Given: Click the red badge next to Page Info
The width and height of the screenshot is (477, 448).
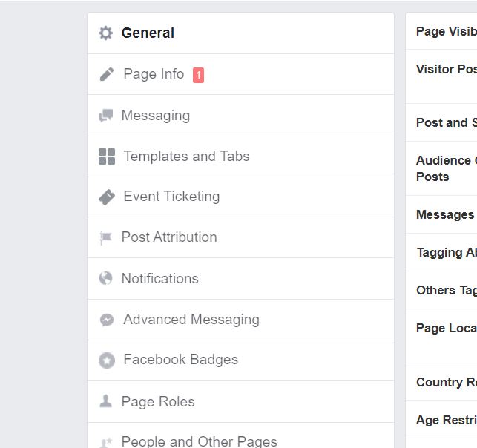Looking at the screenshot, I should click(198, 75).
